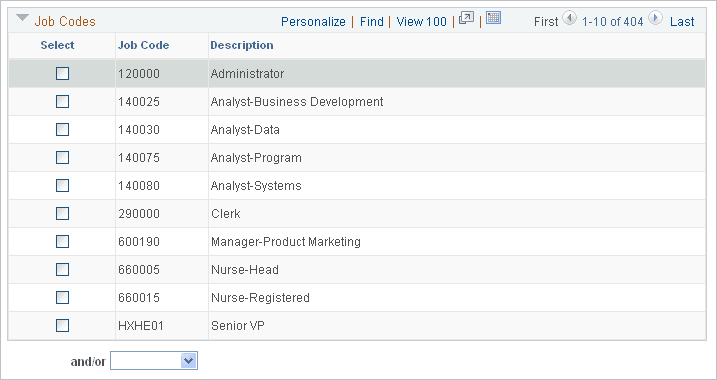Click job code 140080 cell
The width and height of the screenshot is (717, 380).
click(139, 186)
